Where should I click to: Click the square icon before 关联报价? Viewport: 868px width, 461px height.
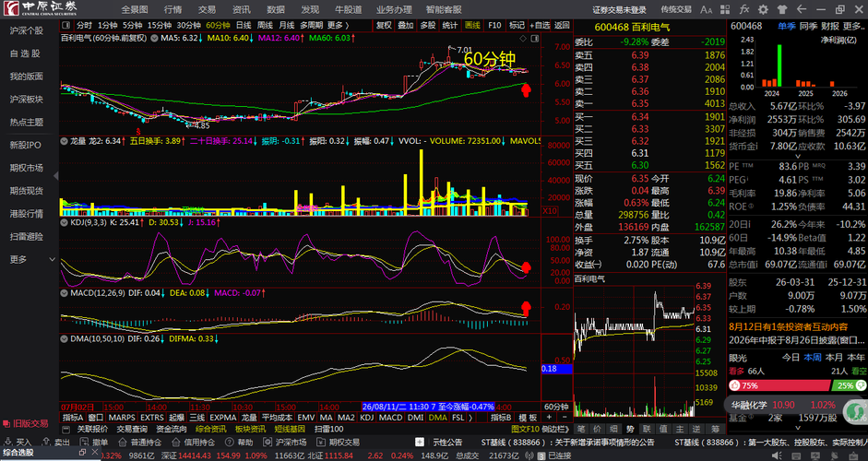66,429
